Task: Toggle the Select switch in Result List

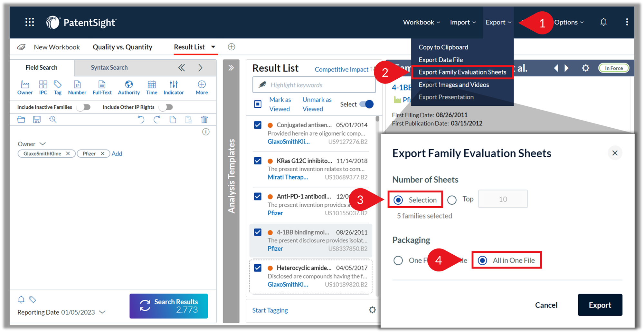Action: pyautogui.click(x=366, y=104)
